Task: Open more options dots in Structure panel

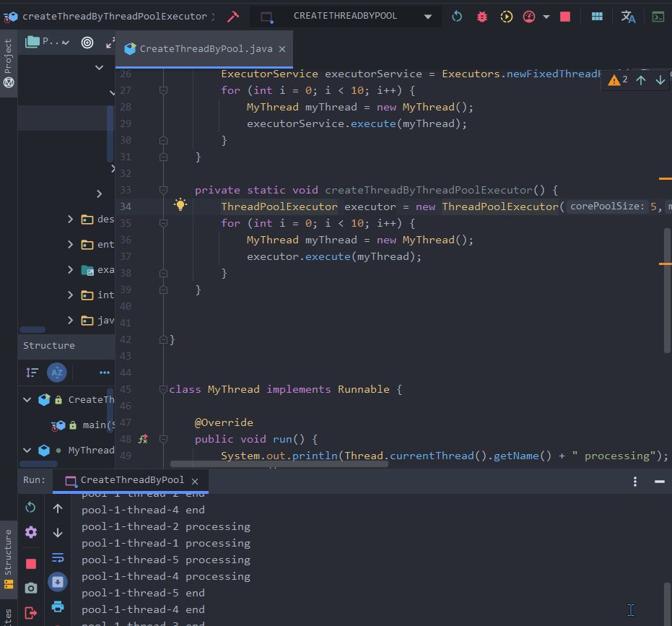Action: tap(105, 373)
